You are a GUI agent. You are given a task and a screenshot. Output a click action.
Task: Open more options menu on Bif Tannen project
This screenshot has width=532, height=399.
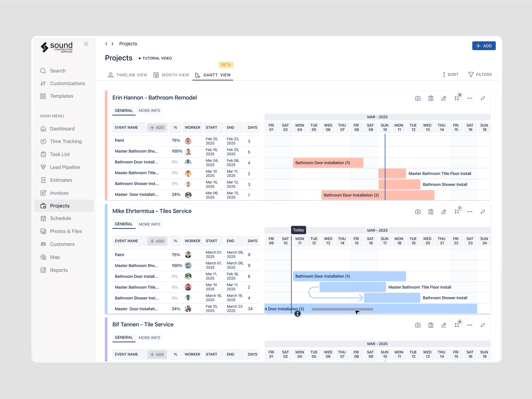click(x=470, y=325)
